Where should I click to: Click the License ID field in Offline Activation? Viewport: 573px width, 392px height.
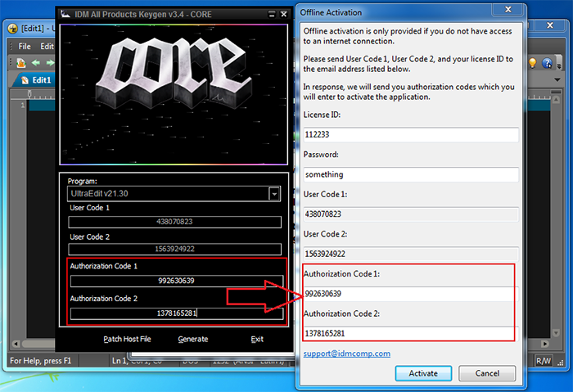411,134
